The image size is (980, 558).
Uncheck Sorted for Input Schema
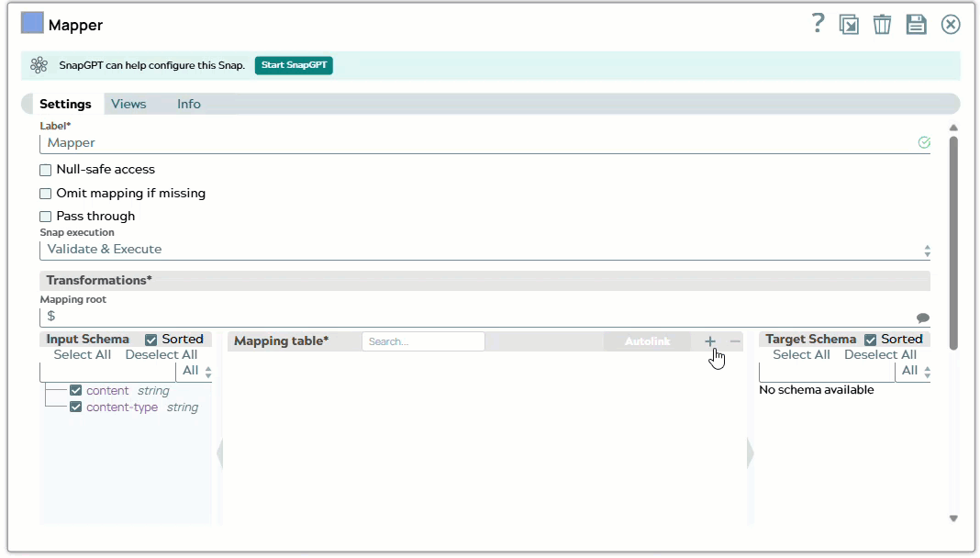[151, 340]
